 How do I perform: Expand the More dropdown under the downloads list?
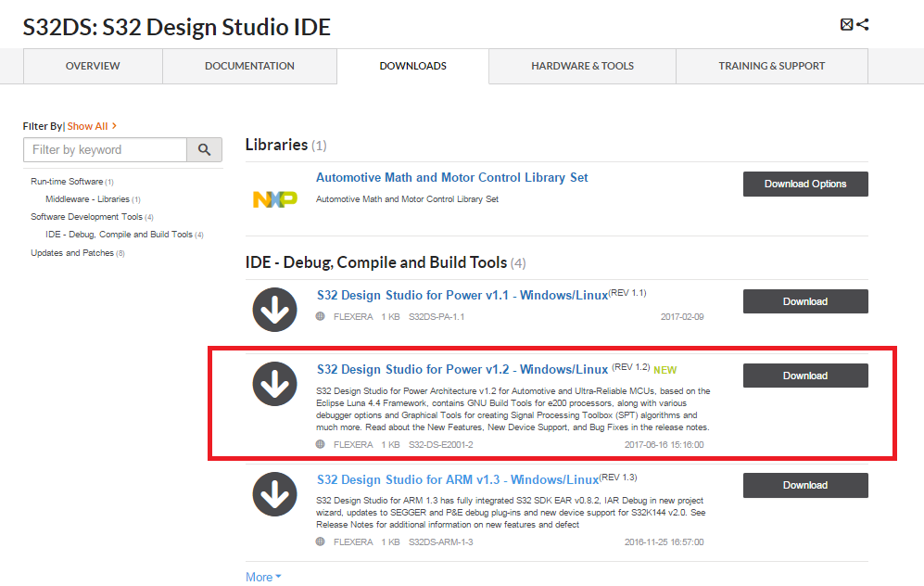click(x=263, y=577)
